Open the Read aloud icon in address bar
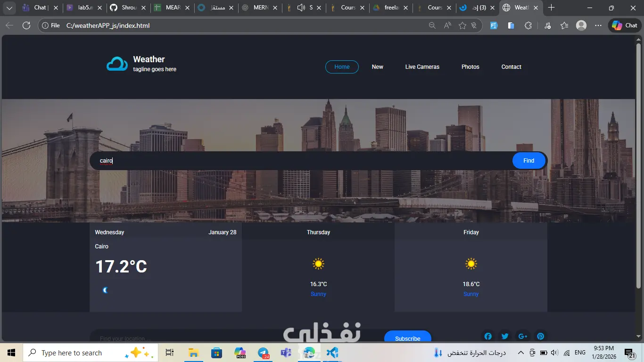The width and height of the screenshot is (644, 362). [447, 25]
